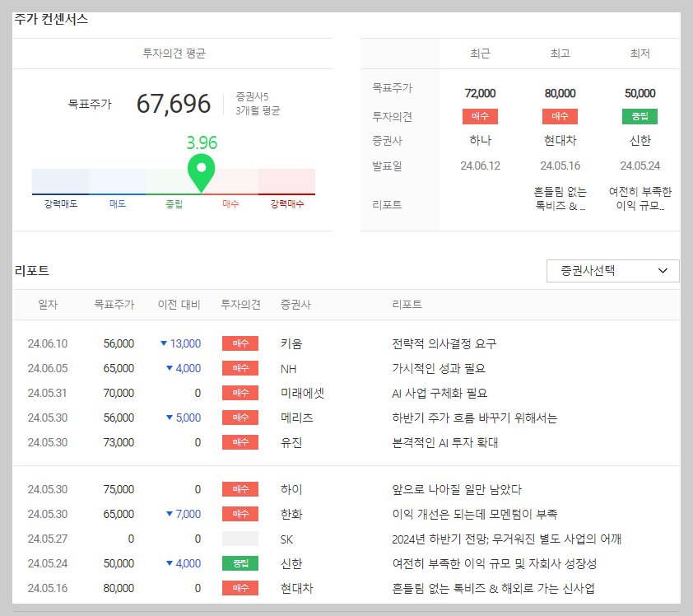Click the 강력매도 segment of rating scale
This screenshot has height=616, width=693.
click(x=61, y=182)
